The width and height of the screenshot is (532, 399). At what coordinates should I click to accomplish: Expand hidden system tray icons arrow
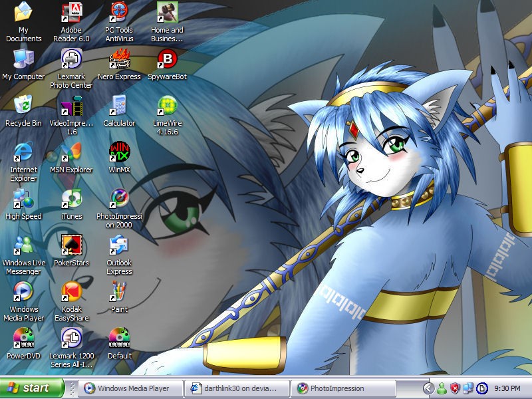coord(428,388)
